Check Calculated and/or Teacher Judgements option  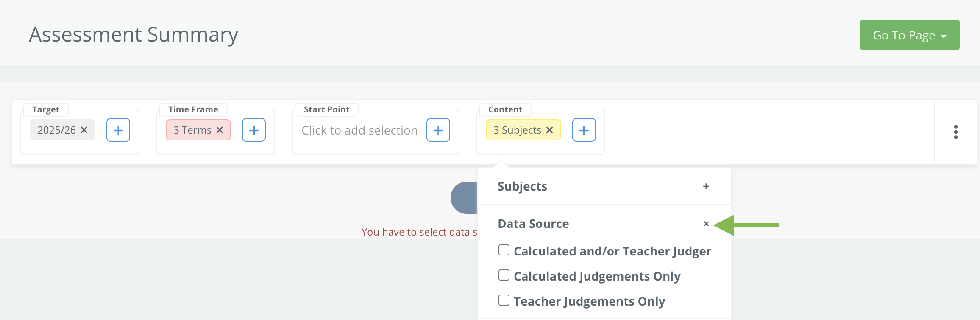(x=504, y=250)
